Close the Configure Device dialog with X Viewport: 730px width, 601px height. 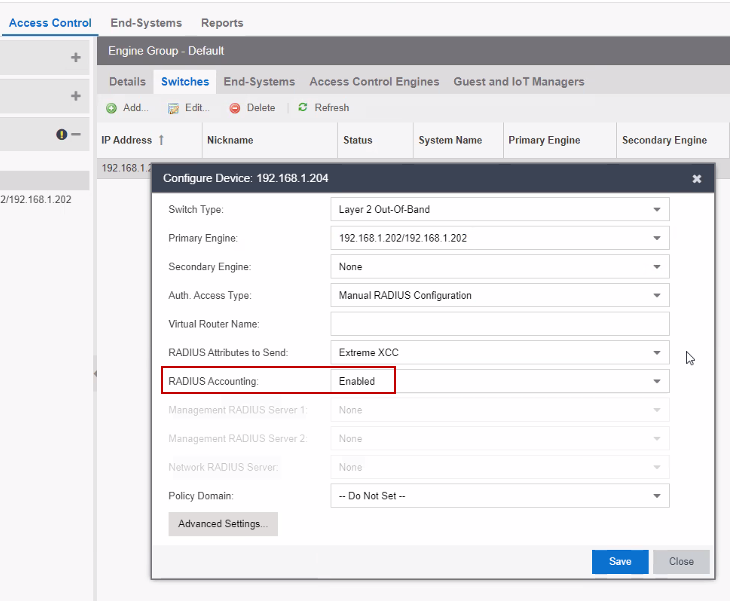click(696, 178)
